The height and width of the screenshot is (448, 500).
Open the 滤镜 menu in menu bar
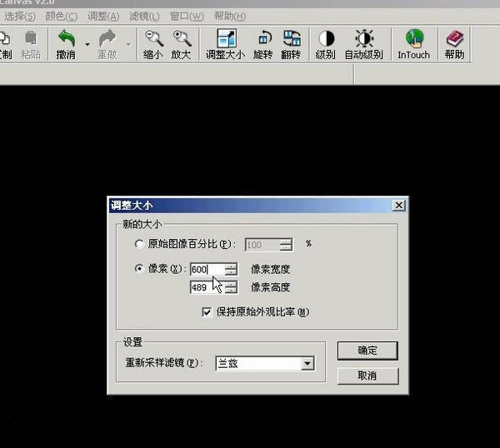[x=144, y=16]
